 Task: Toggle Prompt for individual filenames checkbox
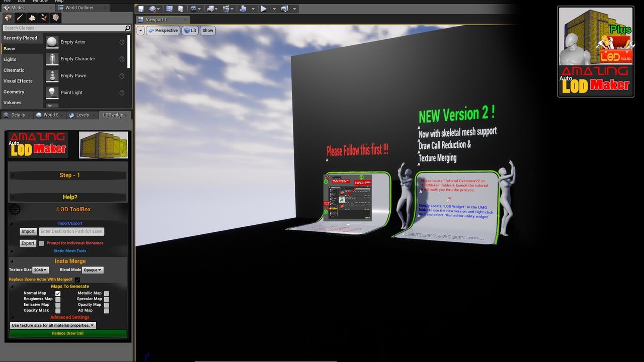(x=41, y=243)
